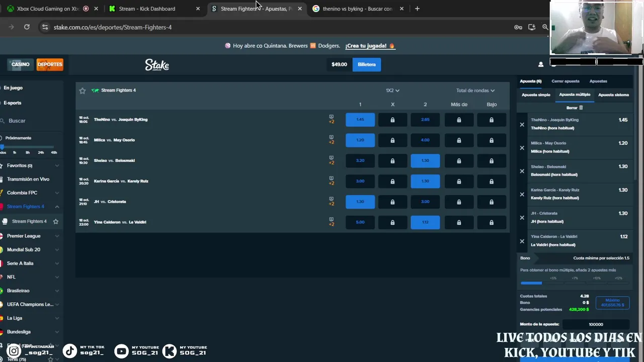Close the thenino vs byking Google tab
The image size is (644, 362).
[401, 9]
